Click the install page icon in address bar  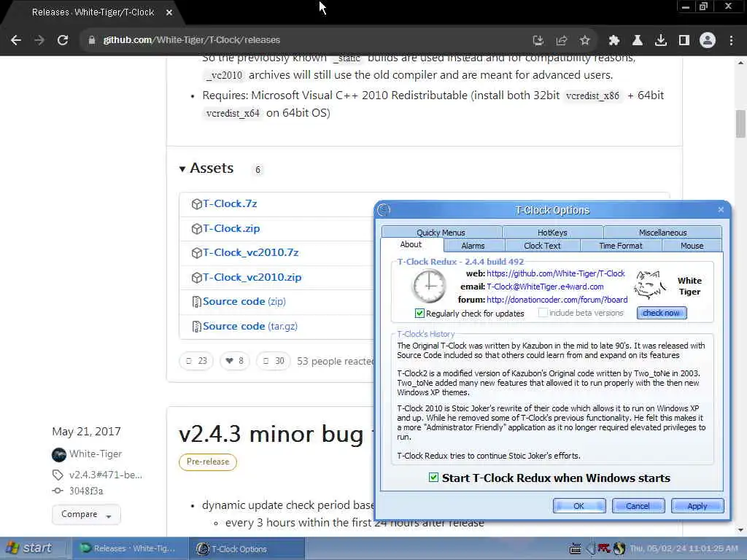tap(538, 41)
